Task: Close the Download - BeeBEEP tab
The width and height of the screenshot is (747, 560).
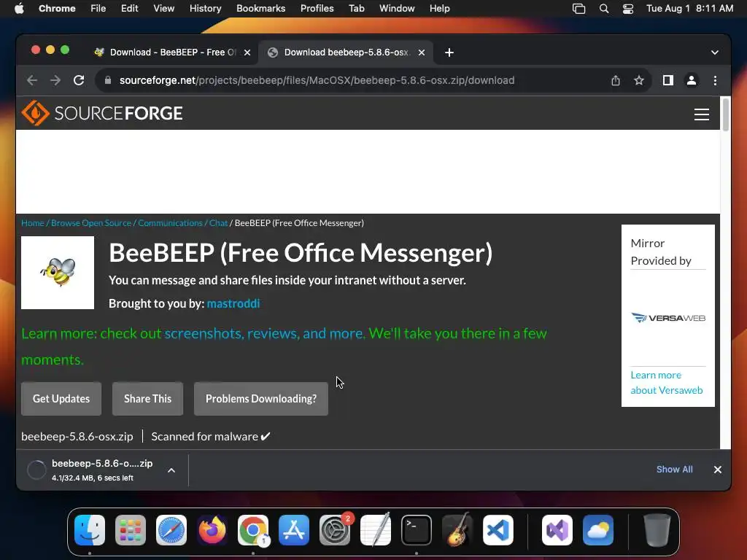Action: click(247, 52)
